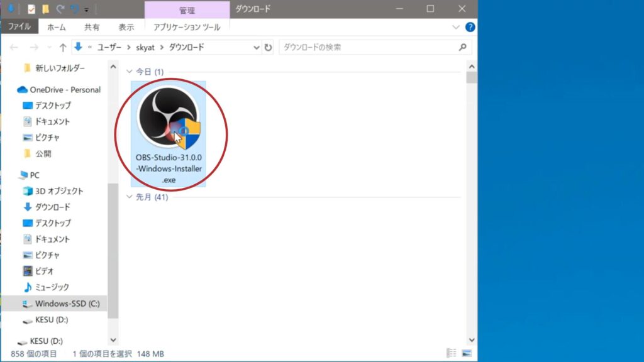644x362 pixels.
Task: Refresh the ダウンロード folder view
Action: tap(269, 47)
